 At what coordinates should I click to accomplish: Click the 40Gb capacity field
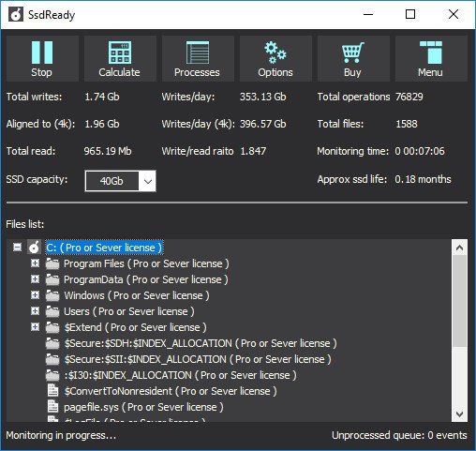click(112, 181)
